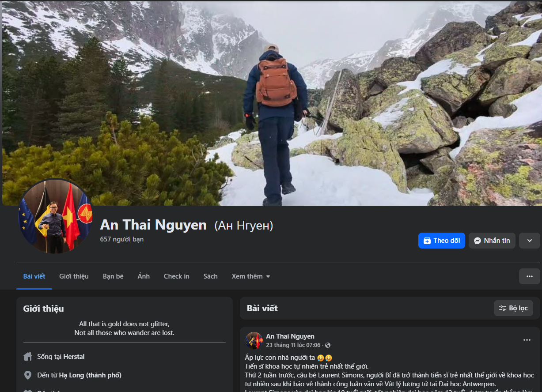542x392 pixels.
Task: Click the 657 người bạn friends link
Action: point(122,239)
